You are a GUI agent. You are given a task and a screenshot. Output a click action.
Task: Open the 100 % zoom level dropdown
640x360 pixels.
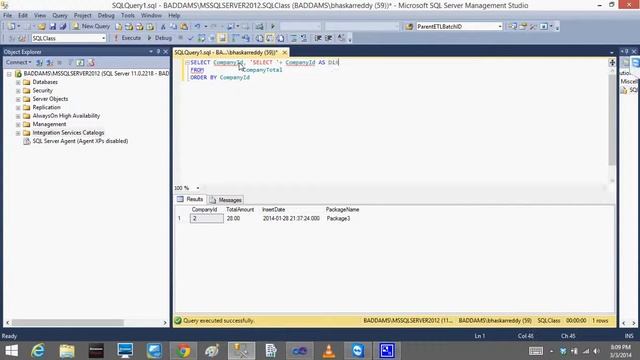click(x=198, y=188)
